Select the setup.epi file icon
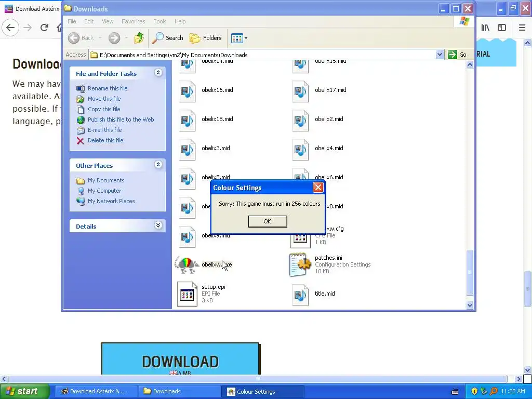This screenshot has height=399, width=532. click(187, 294)
